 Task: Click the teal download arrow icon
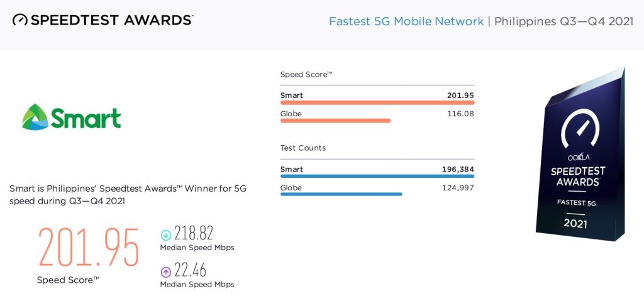click(165, 235)
